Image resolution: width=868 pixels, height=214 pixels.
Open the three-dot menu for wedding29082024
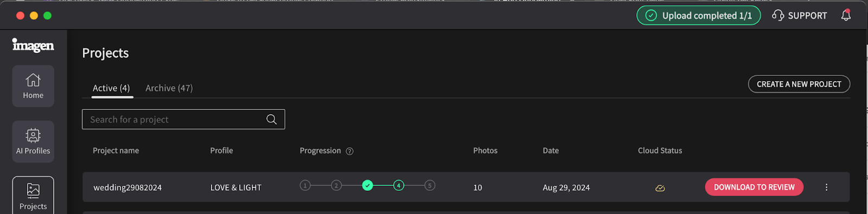pos(826,187)
